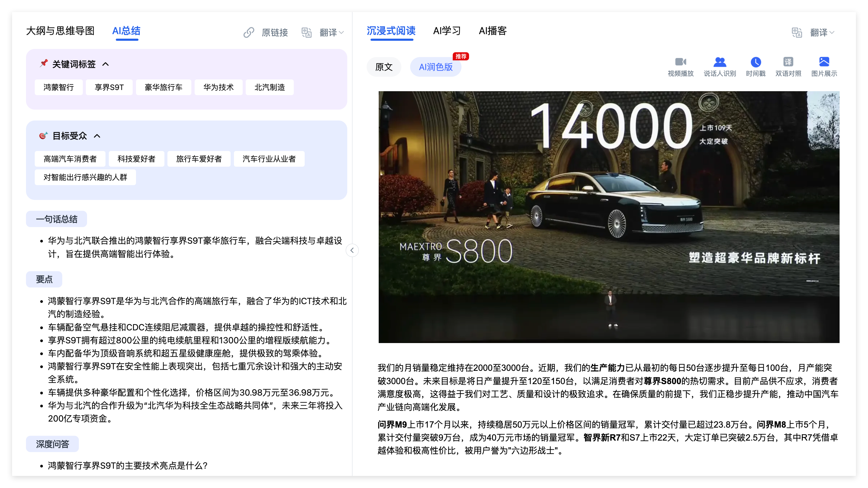Open the AI播客 tab
Screen dimensions: 868x488
(493, 31)
